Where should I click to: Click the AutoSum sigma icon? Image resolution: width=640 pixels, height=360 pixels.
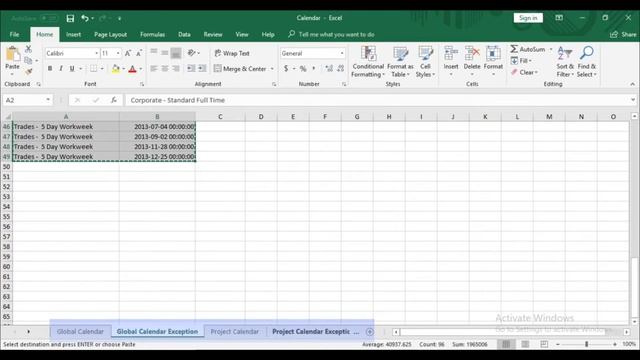point(514,49)
